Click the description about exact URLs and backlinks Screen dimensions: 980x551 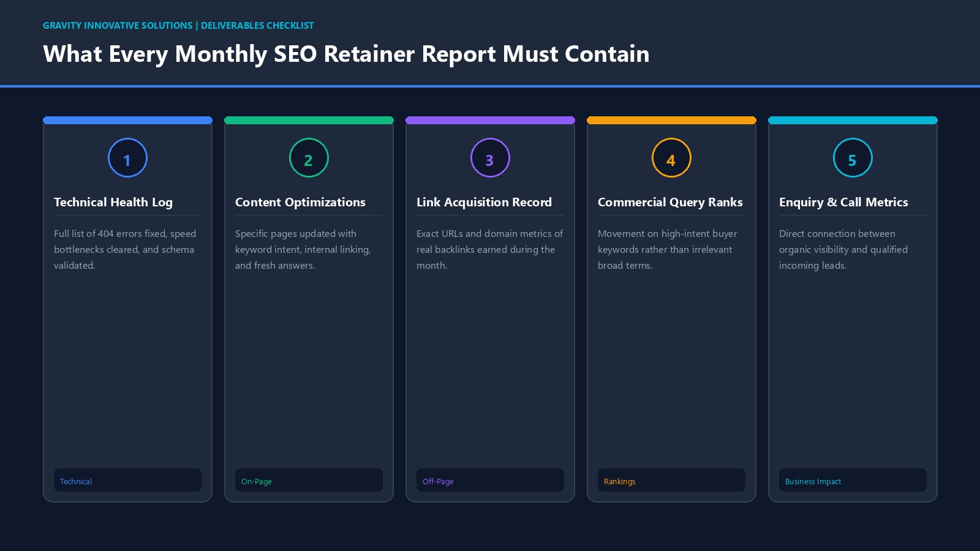point(489,249)
